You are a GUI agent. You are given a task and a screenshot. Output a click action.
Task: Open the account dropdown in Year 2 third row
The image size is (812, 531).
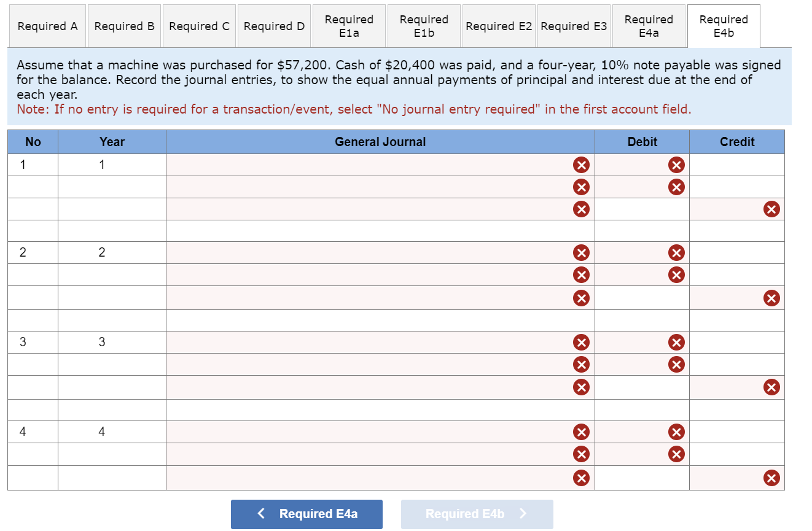(369, 298)
